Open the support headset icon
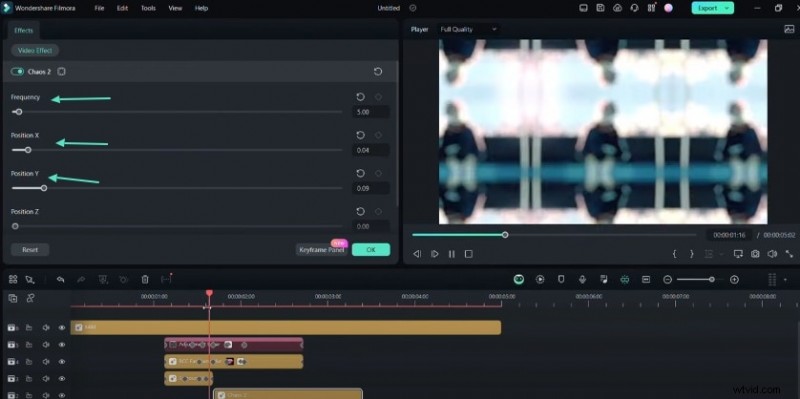This screenshot has width=800, height=399. pos(634,8)
